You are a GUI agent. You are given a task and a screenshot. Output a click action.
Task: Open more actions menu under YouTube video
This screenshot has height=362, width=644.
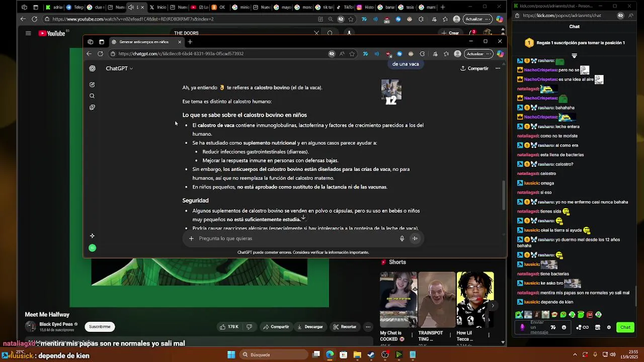coord(368,327)
